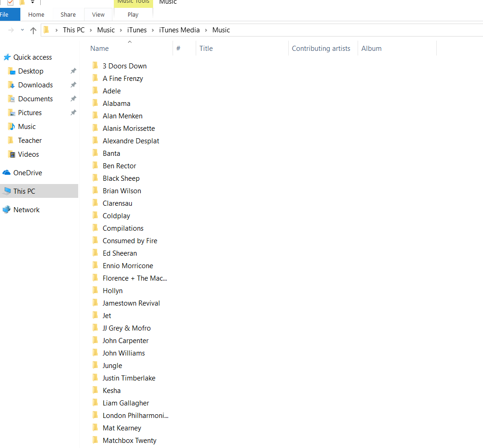Click the folder icon for Ed Sheeran
Viewport: 483px width, 448px height.
[95, 253]
